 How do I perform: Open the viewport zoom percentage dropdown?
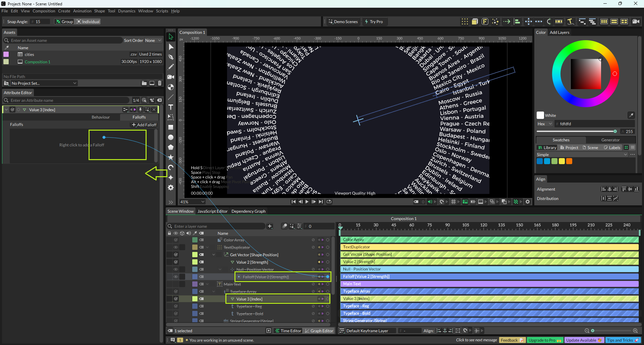pos(192,202)
